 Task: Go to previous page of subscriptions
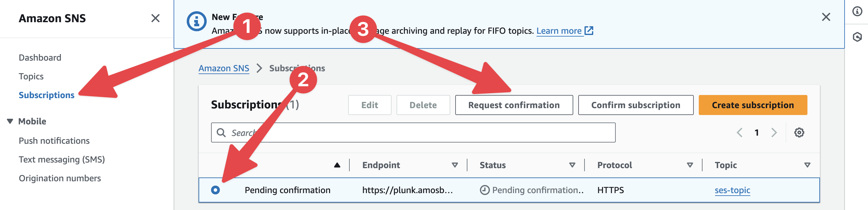pyautogui.click(x=740, y=132)
